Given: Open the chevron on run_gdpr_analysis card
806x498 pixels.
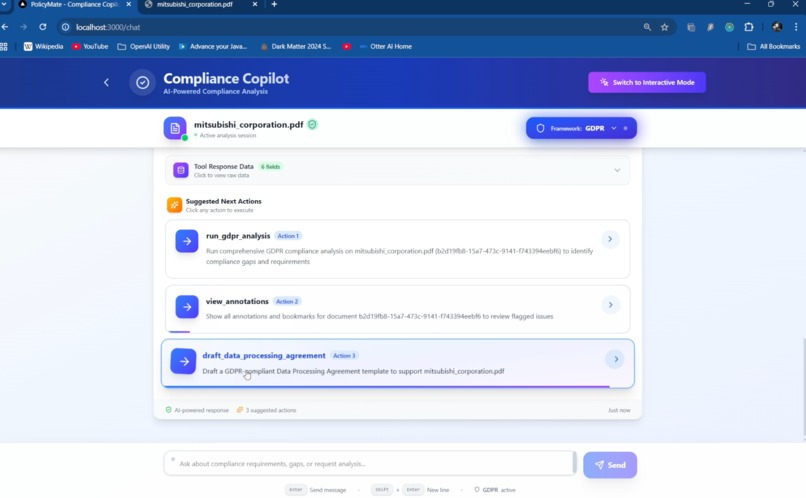Looking at the screenshot, I should 610,239.
